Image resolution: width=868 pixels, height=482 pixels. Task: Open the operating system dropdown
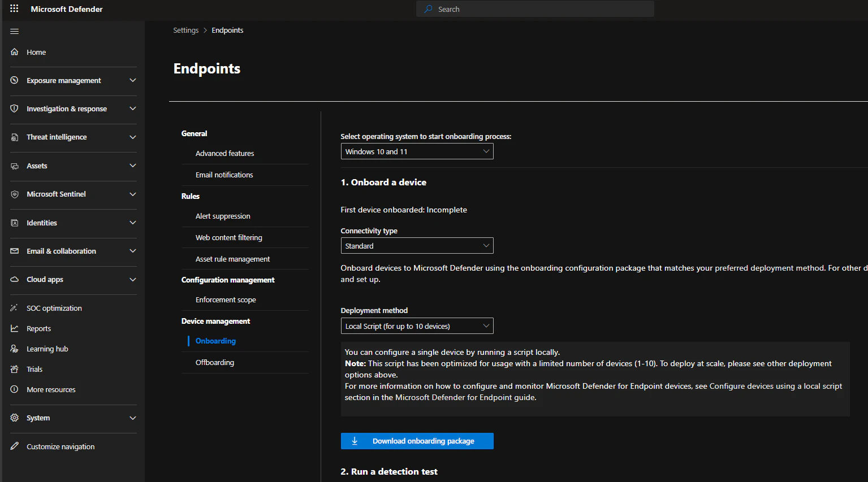pyautogui.click(x=417, y=151)
